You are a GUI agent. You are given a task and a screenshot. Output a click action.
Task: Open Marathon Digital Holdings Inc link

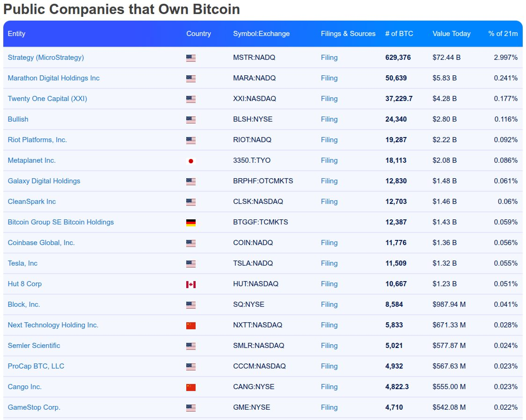click(54, 78)
